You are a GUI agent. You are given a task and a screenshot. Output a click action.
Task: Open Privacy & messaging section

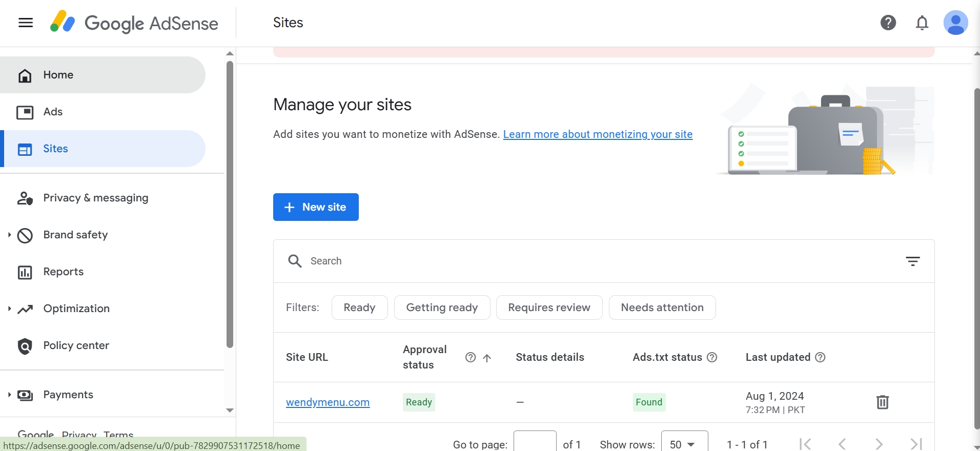point(103,198)
